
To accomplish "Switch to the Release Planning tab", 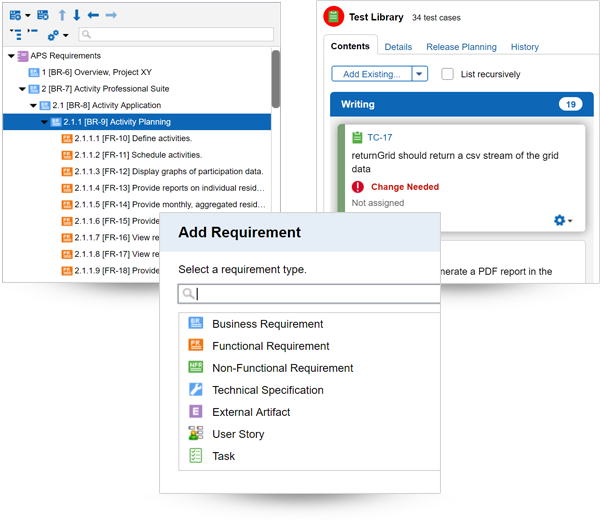I will coord(461,47).
